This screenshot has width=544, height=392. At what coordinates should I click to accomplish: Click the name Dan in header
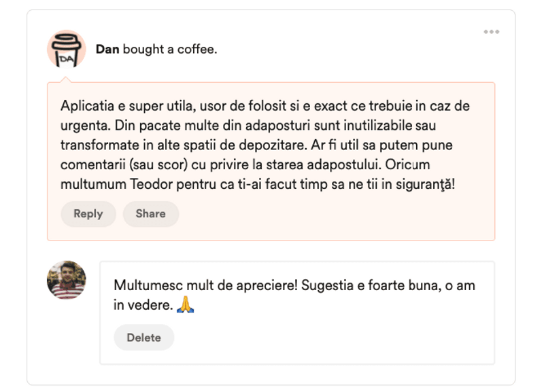click(x=107, y=49)
